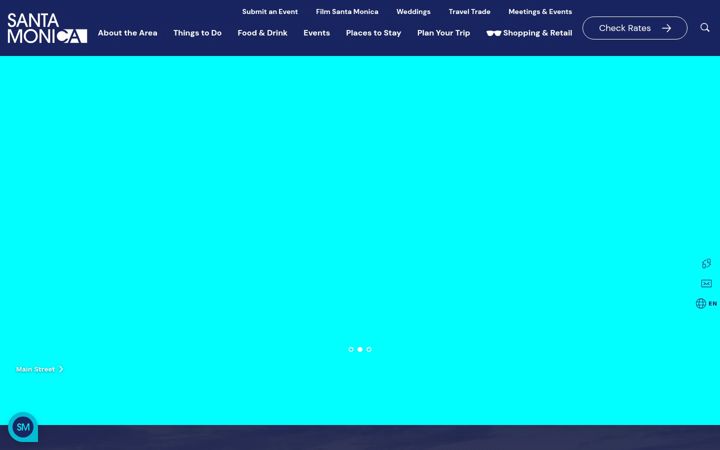Select the first carousel slide dot
Screen dimensions: 720x450
click(351, 349)
